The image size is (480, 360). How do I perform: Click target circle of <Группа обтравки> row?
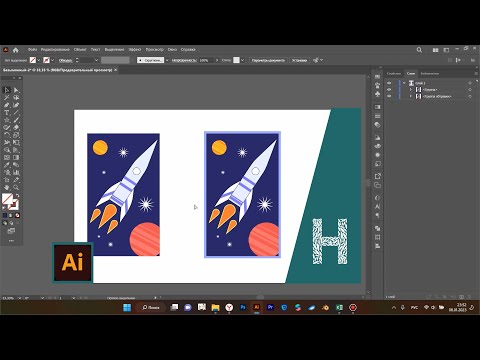tap(470, 96)
